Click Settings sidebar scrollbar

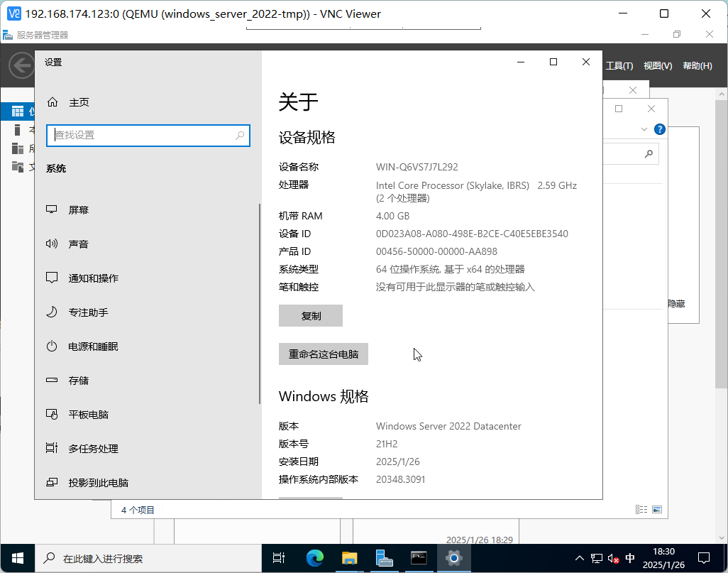260,303
